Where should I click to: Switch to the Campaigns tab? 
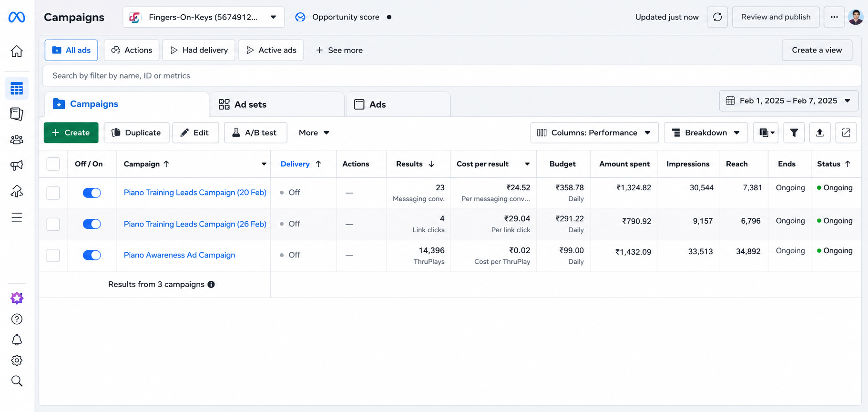pos(126,104)
